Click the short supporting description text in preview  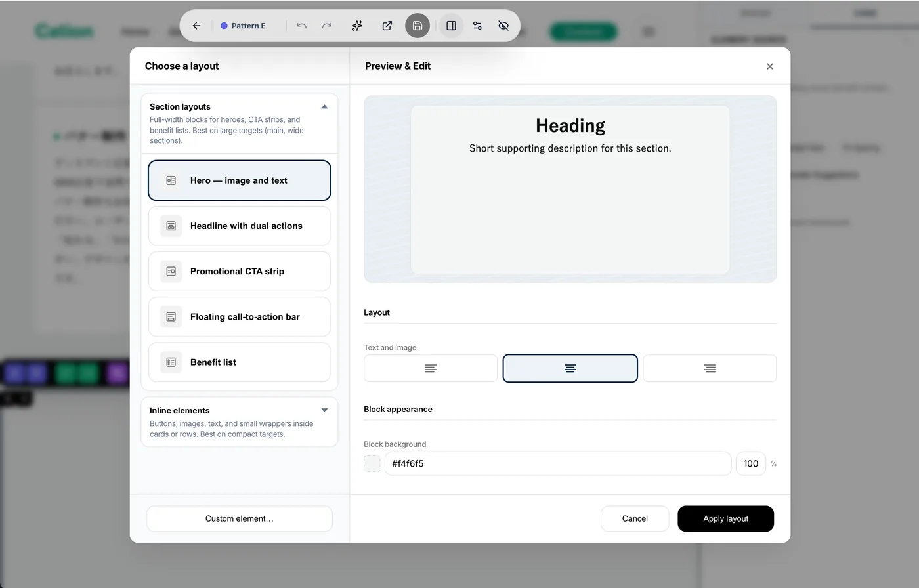pos(570,148)
